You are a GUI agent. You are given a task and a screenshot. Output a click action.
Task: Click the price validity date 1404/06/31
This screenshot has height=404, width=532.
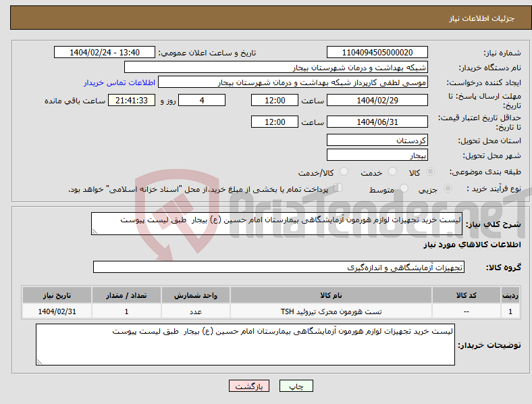pos(377,122)
